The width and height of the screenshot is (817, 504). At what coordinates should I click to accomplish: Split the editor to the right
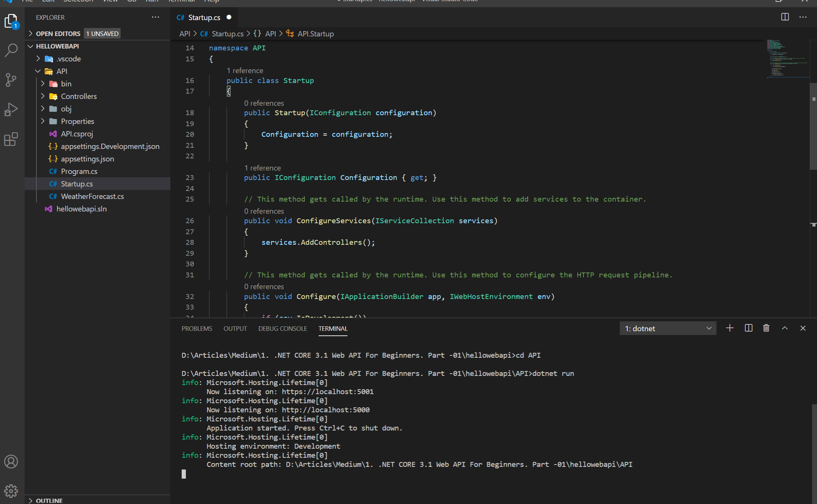785,17
